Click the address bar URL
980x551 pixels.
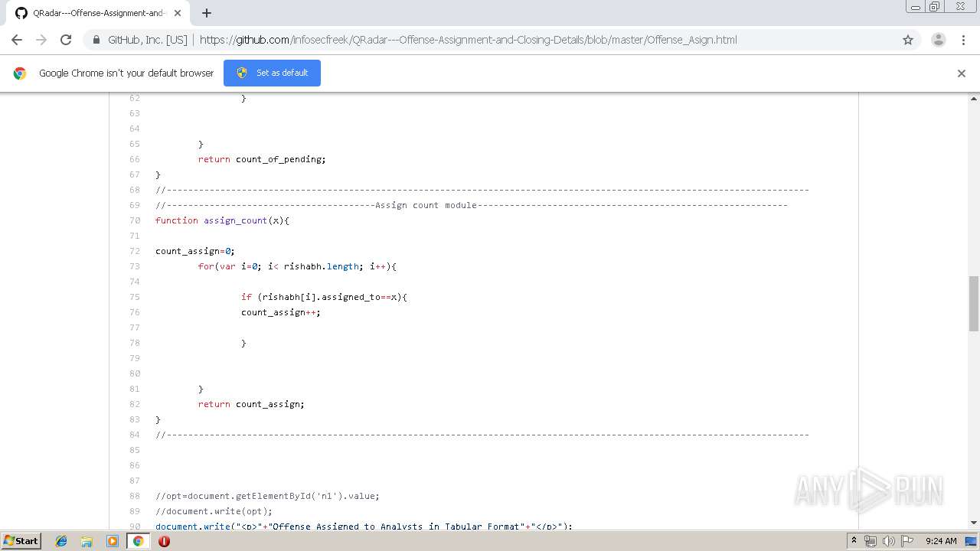click(x=468, y=40)
